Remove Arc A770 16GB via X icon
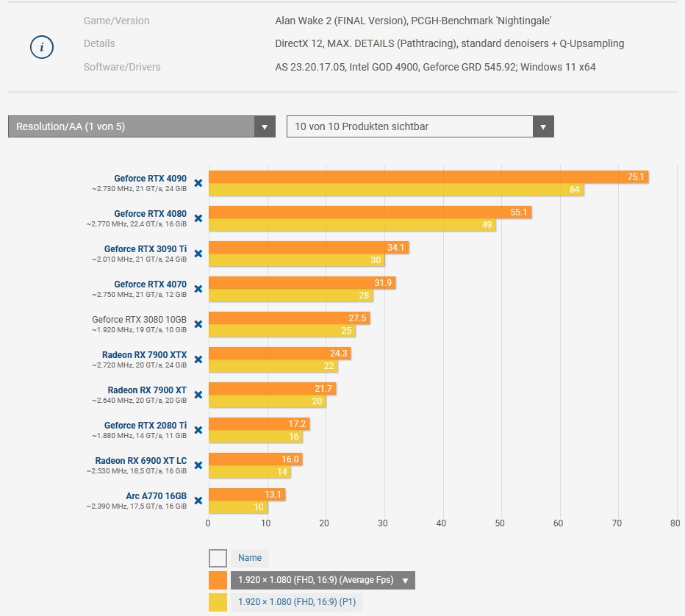Viewport: 685px width, 616px height. point(198,501)
